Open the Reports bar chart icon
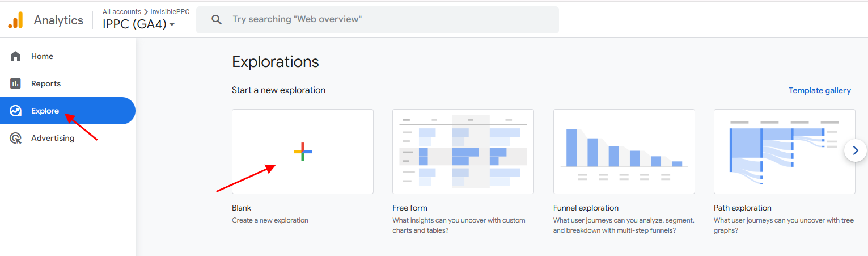The height and width of the screenshot is (256, 868). [15, 83]
